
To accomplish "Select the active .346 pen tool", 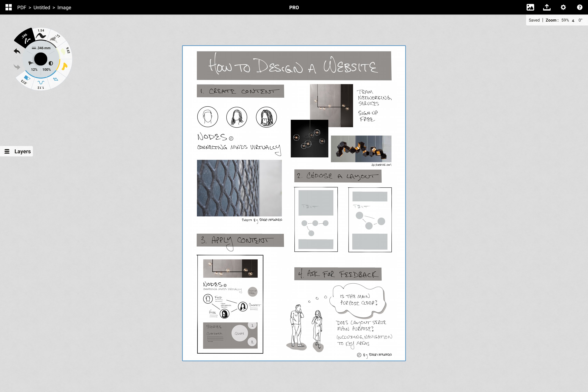I will pyautogui.click(x=25, y=38).
